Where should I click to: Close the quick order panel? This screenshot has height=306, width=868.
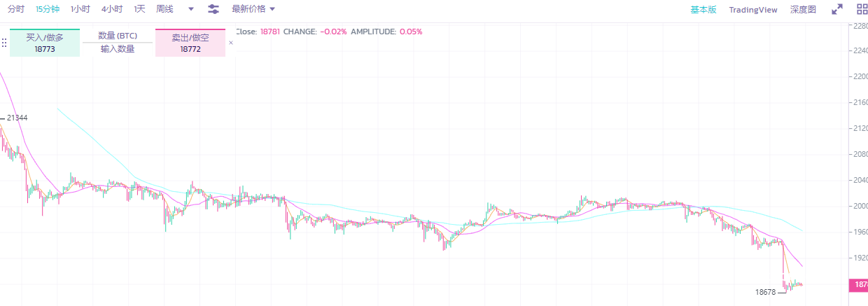231,43
